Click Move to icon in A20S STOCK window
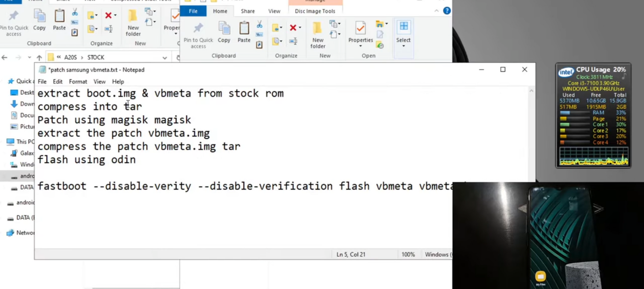The width and height of the screenshot is (644, 289). coord(91,15)
